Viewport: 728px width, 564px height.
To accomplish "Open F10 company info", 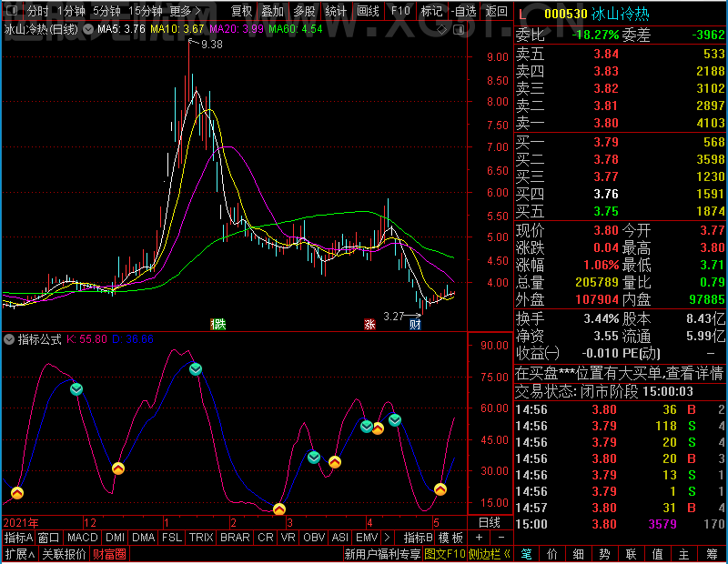I will point(400,11).
